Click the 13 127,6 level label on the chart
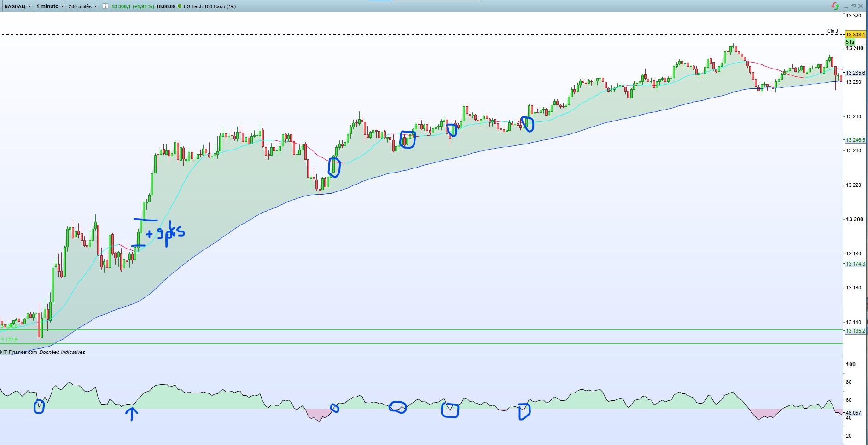This screenshot has height=445, width=868. coord(9,340)
